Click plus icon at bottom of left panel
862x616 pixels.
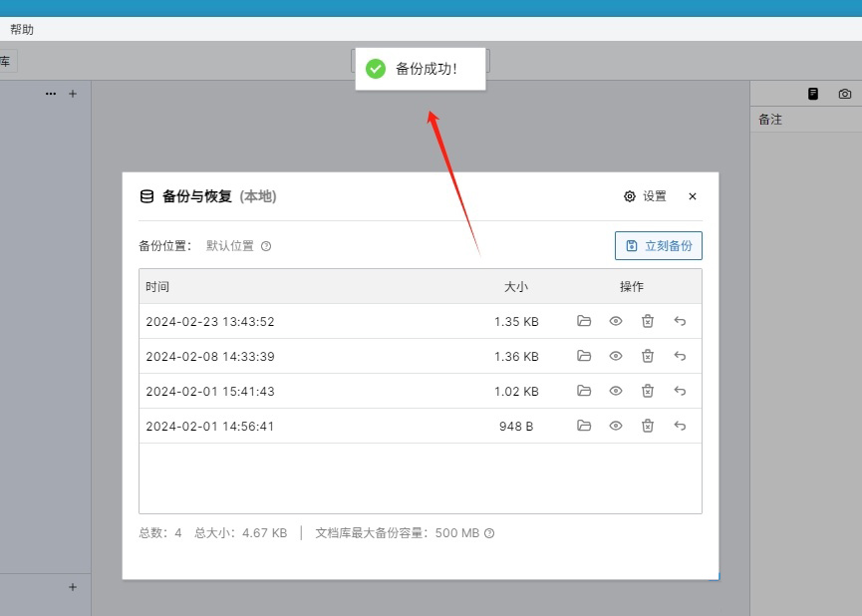73,587
